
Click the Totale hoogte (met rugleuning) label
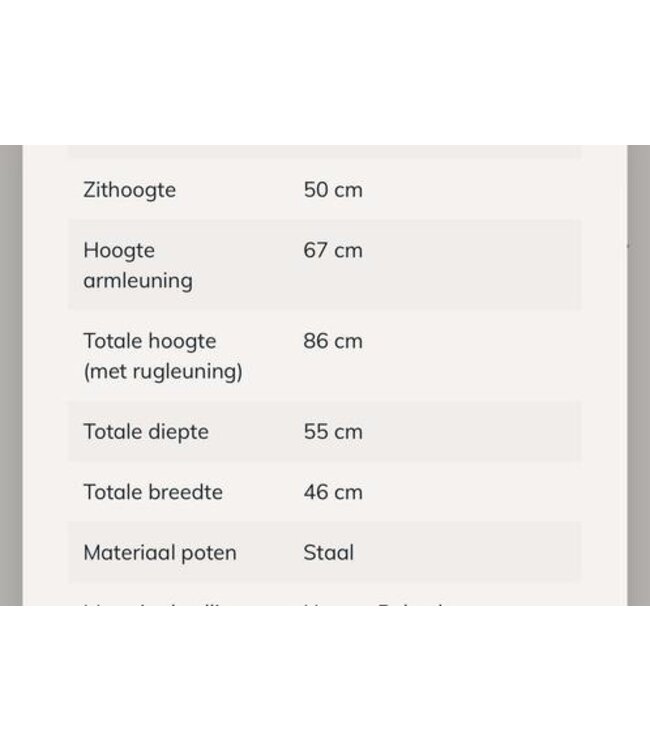(x=162, y=356)
